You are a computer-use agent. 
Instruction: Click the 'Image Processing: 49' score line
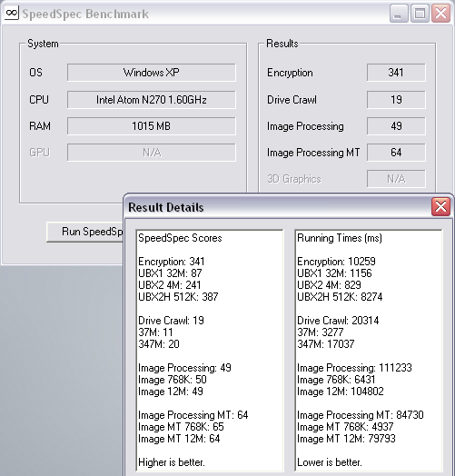(x=184, y=368)
